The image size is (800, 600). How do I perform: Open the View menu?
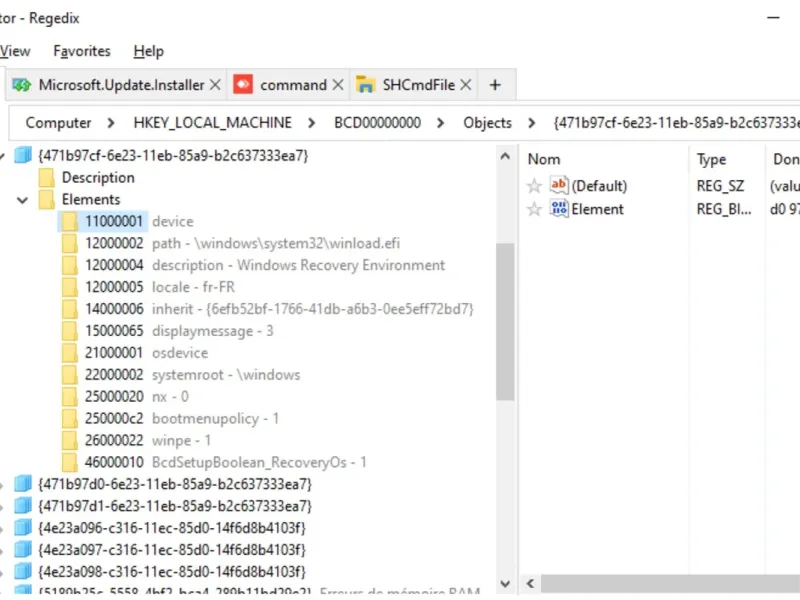pyautogui.click(x=15, y=51)
